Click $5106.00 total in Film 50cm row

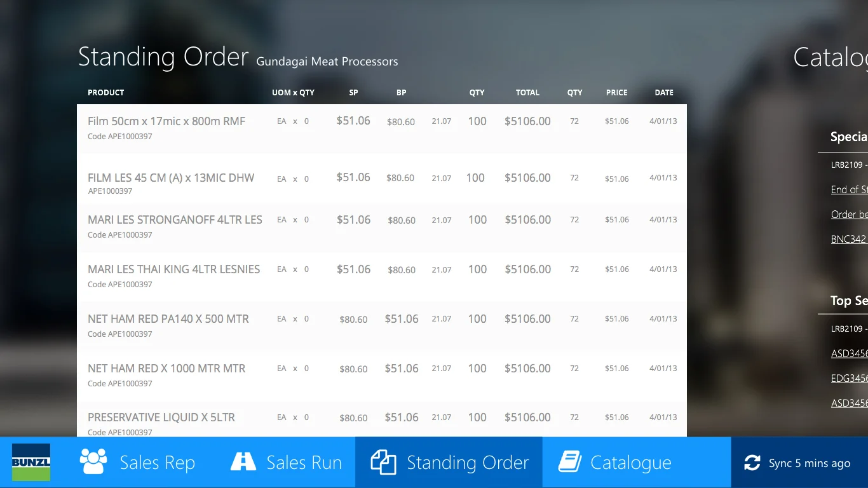pos(527,121)
